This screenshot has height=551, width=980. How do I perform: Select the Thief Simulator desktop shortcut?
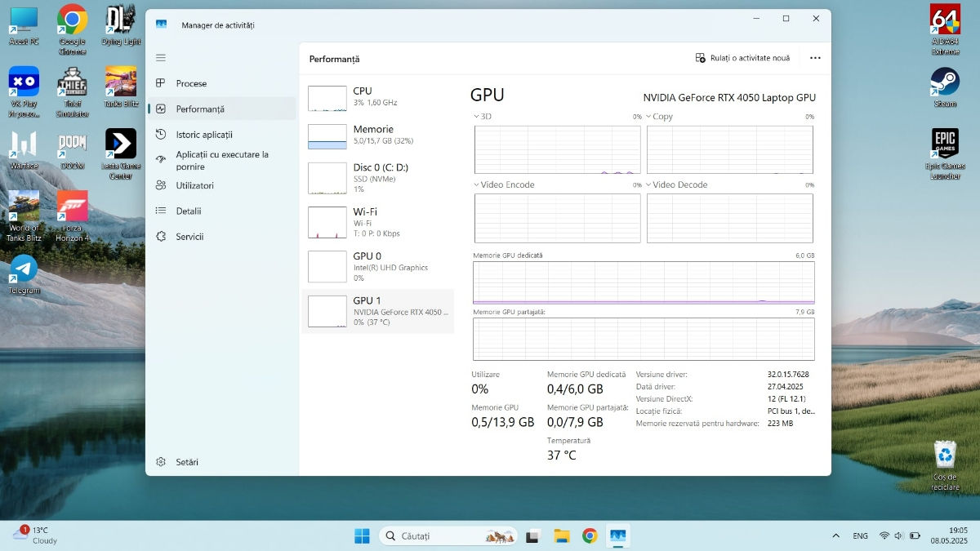[x=72, y=91]
